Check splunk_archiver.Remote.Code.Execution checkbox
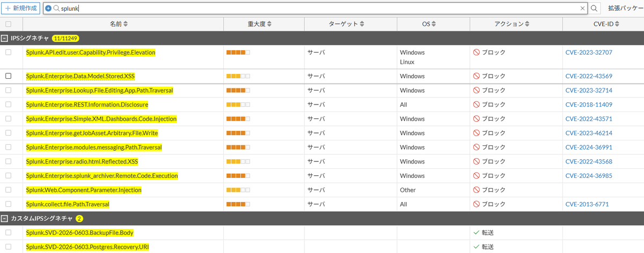 (8, 176)
